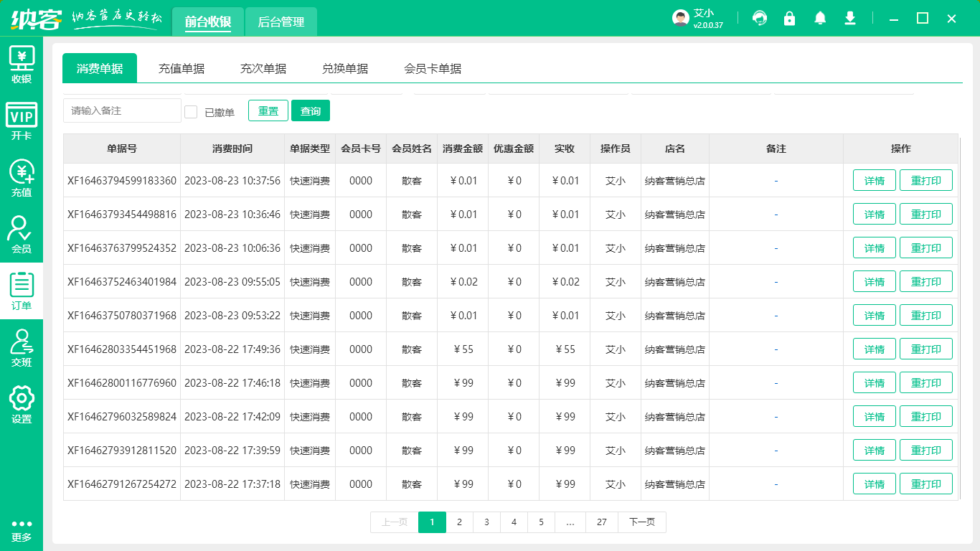Click the customer service headset icon
Viewport: 980px width, 551px height.
[x=759, y=18]
